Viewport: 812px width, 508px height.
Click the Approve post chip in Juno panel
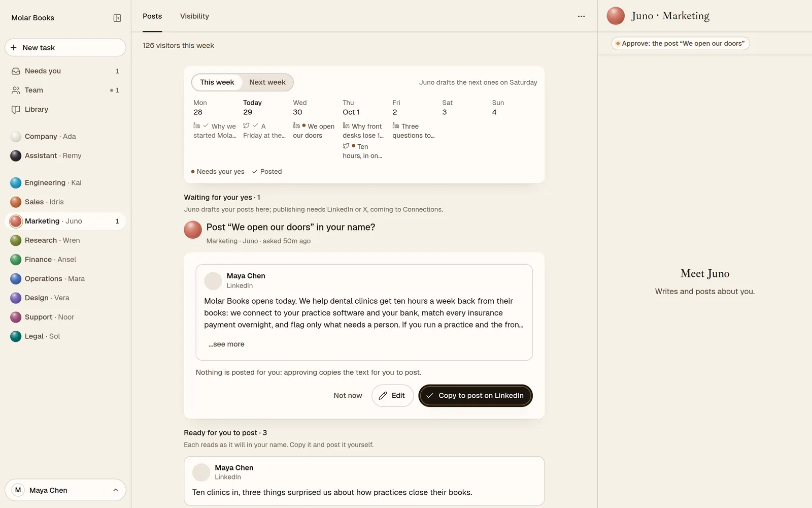click(x=680, y=44)
